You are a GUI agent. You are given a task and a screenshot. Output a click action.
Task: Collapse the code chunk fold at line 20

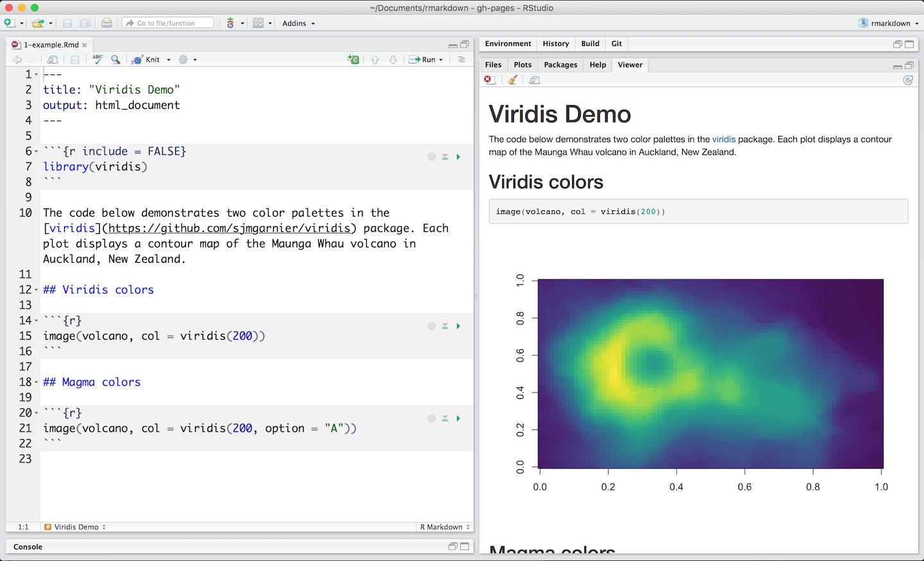(36, 413)
